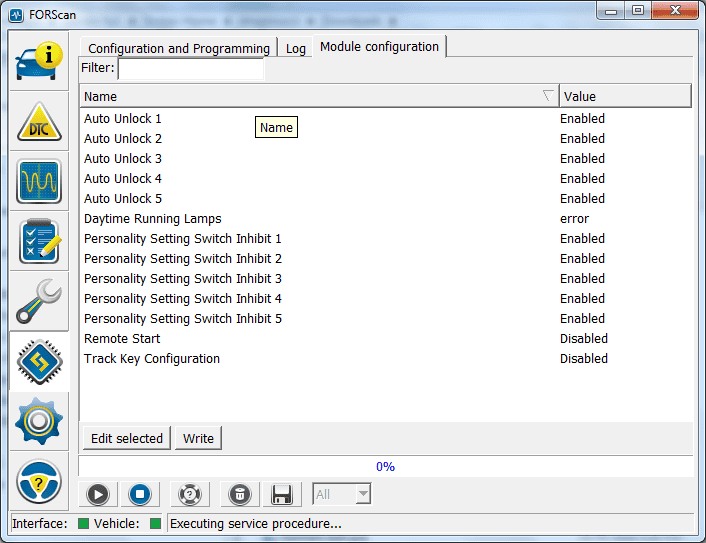Select the Auto Unlock 3 row

tap(386, 158)
